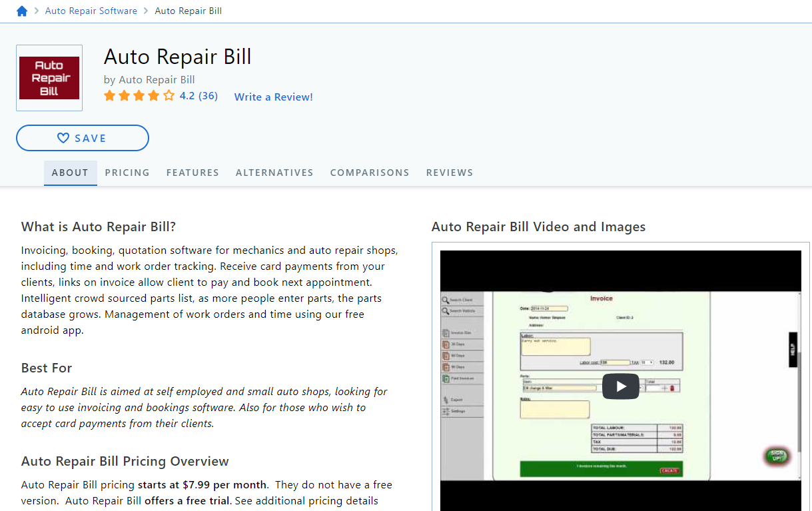Click the by Auto Repair Bill vendor text
This screenshot has height=511, width=812.
(149, 79)
